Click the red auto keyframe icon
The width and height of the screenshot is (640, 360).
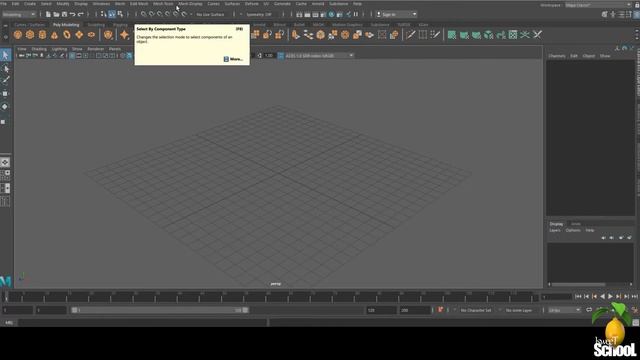(440, 310)
